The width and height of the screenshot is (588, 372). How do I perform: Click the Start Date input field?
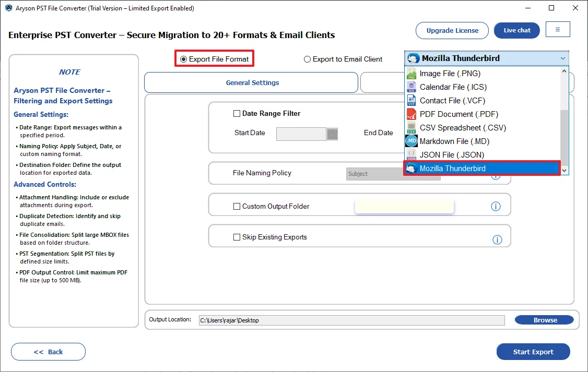[301, 134]
